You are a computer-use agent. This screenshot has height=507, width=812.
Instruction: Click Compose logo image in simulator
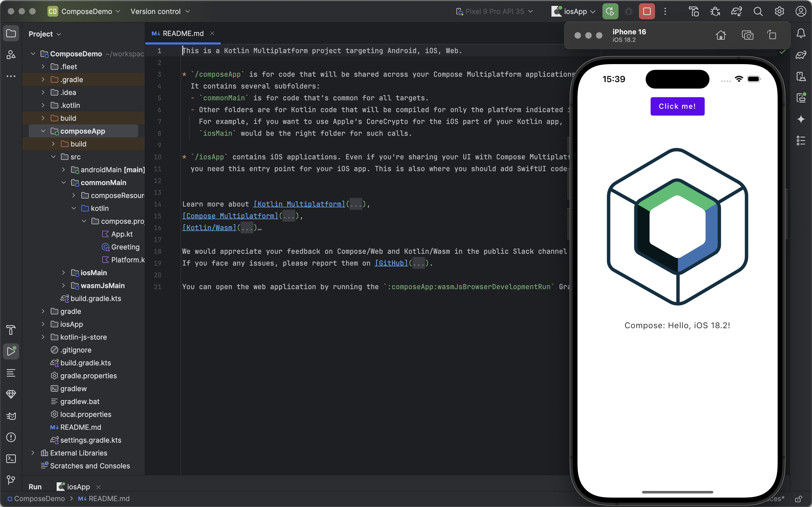click(677, 227)
